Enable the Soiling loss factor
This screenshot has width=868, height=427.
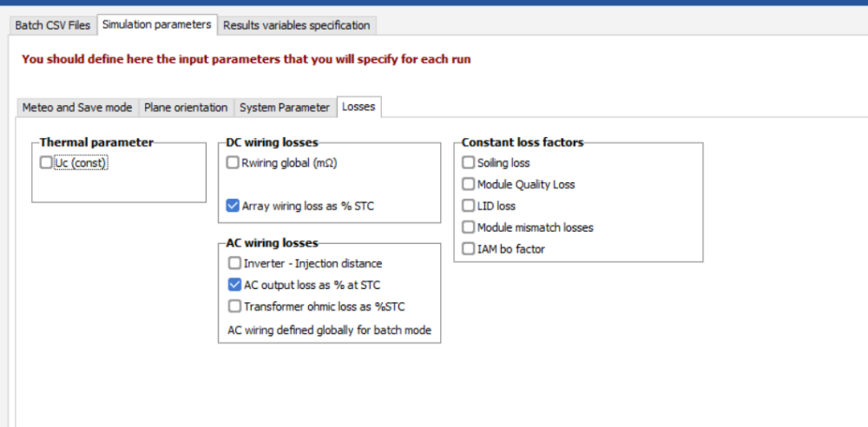click(x=469, y=162)
